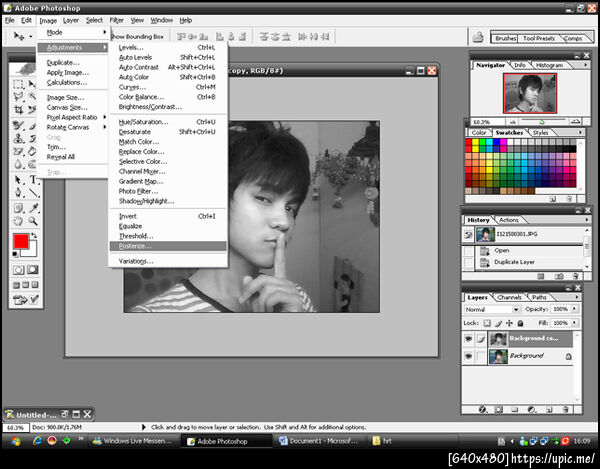Set history brush source for Open state
The height and width of the screenshot is (469, 600).
click(468, 251)
